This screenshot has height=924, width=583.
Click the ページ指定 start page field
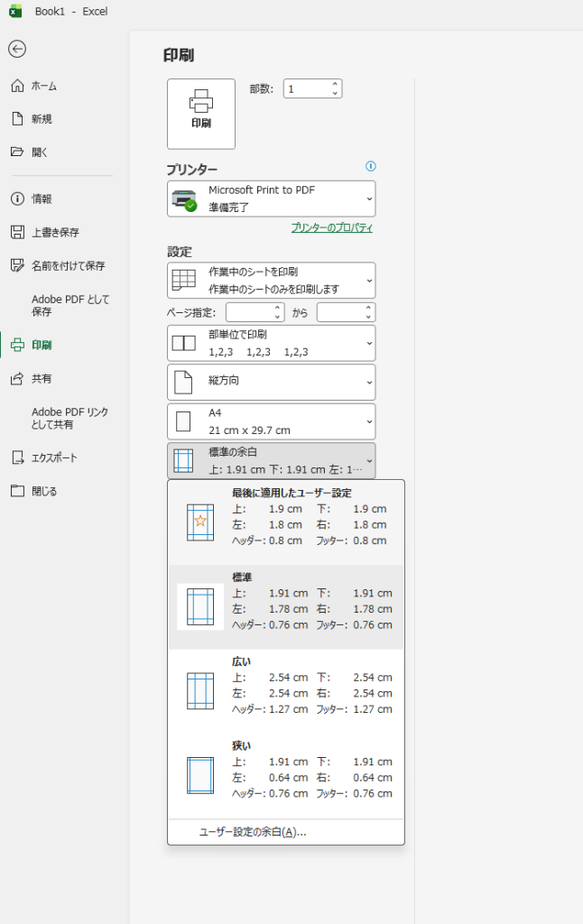(249, 312)
